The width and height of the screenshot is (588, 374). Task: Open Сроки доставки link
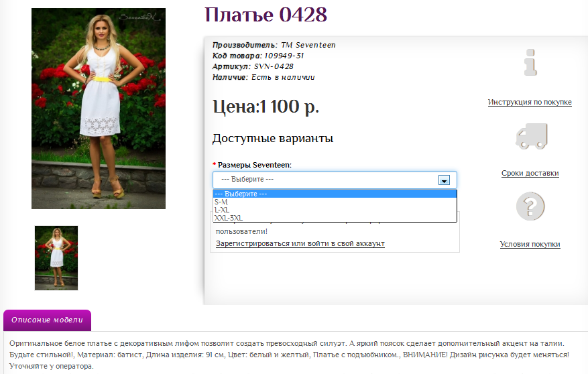530,173
